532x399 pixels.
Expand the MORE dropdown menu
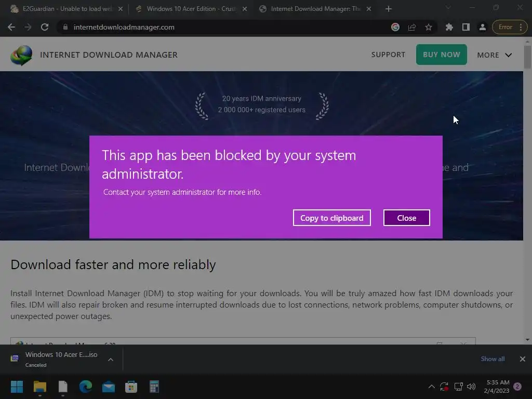pos(495,55)
